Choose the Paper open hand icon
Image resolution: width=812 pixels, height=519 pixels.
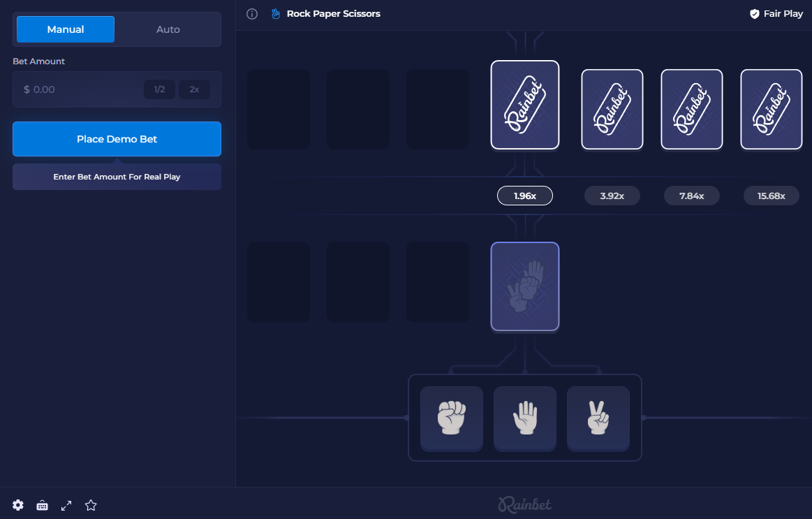point(524,418)
